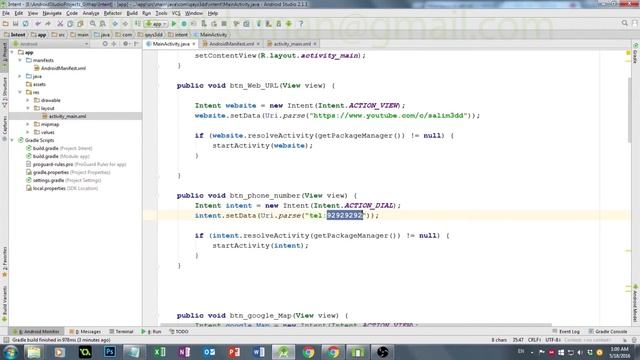Click the Copy icon in toolbar
640x360 pixels.
tap(70, 24)
